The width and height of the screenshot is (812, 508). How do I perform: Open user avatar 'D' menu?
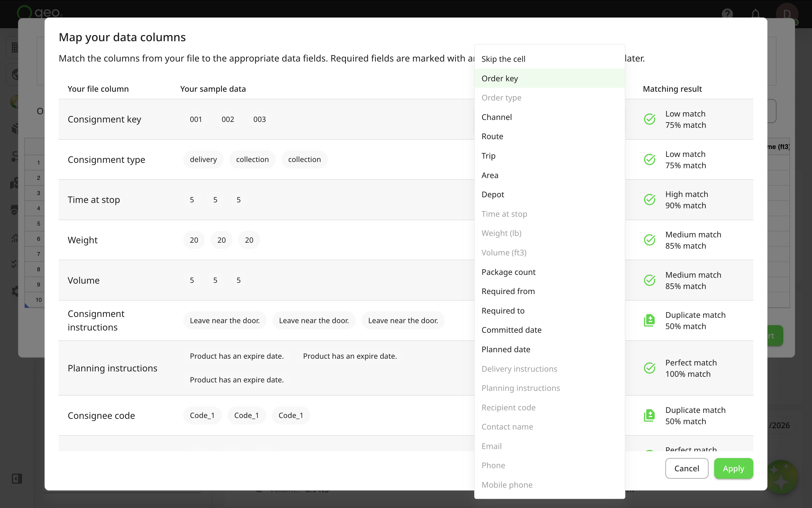click(787, 14)
